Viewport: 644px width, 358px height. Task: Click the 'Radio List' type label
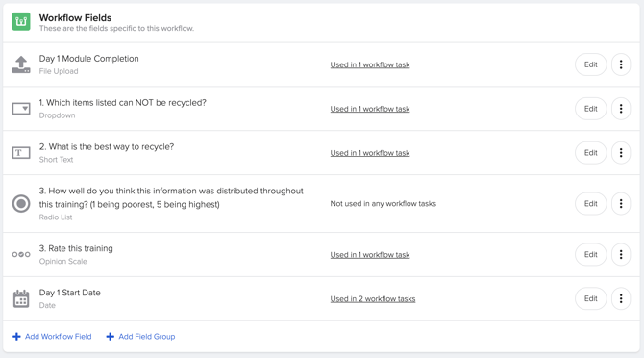click(x=56, y=217)
